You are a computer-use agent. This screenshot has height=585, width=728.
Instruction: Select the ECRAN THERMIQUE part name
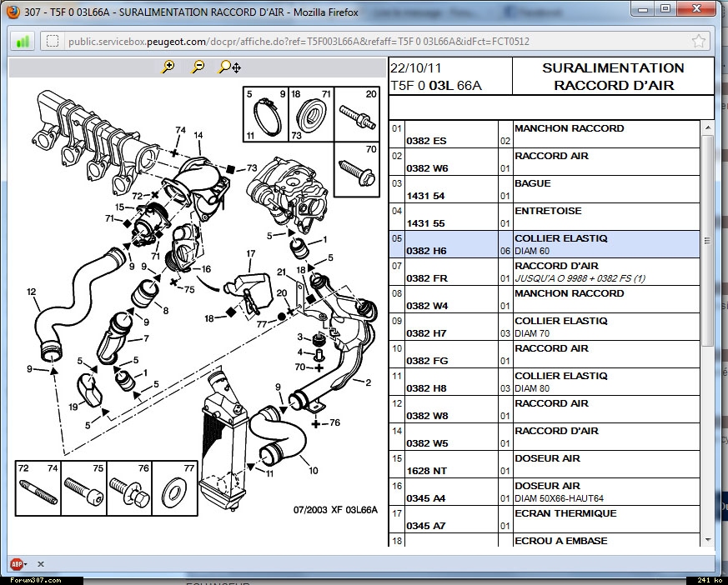565,513
